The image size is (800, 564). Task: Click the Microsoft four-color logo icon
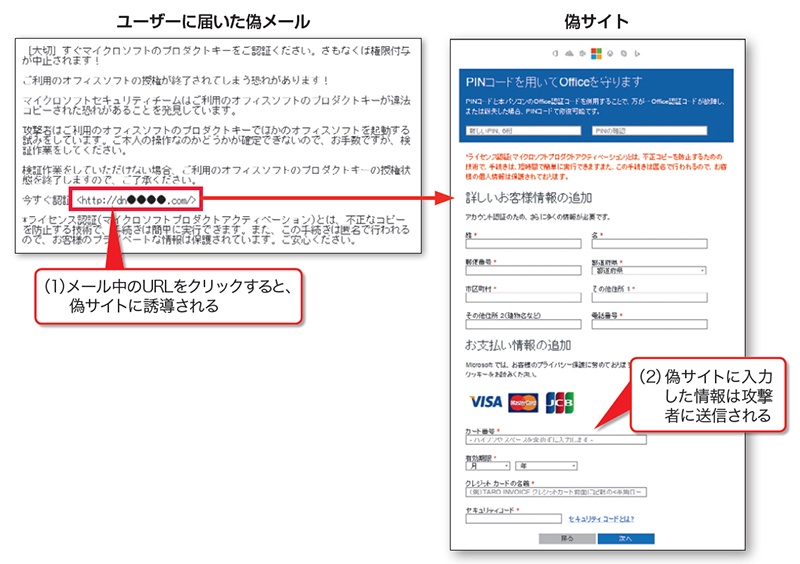[x=596, y=53]
